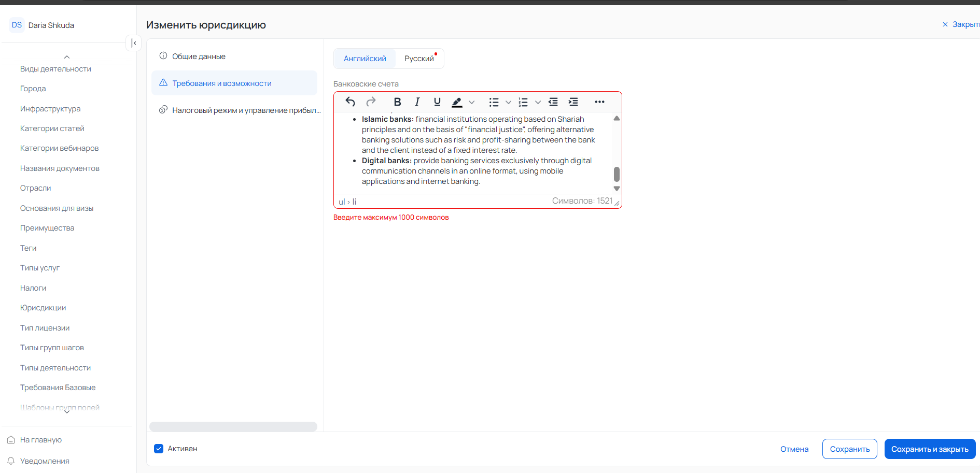
Task: Click the bell icon beside Уведомления
Action: click(10, 461)
